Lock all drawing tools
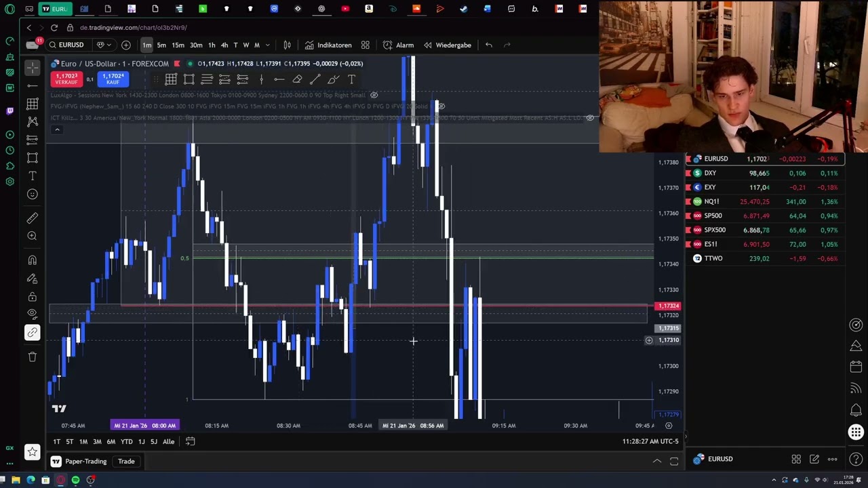Viewport: 868px width, 488px height. (x=32, y=297)
